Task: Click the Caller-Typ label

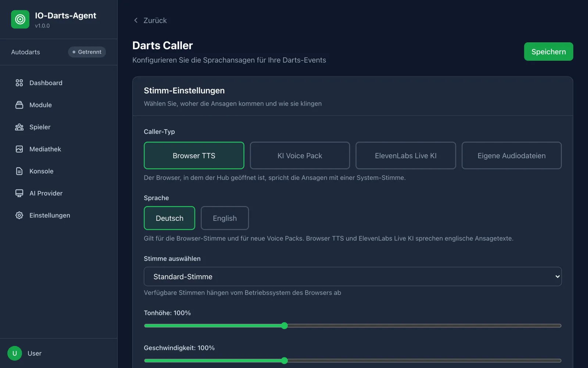Action: (x=159, y=132)
